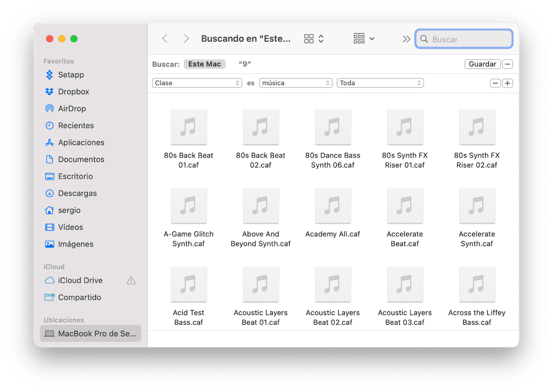Select MacBook Pro de Se... location
The height and width of the screenshot is (392, 553).
click(90, 334)
